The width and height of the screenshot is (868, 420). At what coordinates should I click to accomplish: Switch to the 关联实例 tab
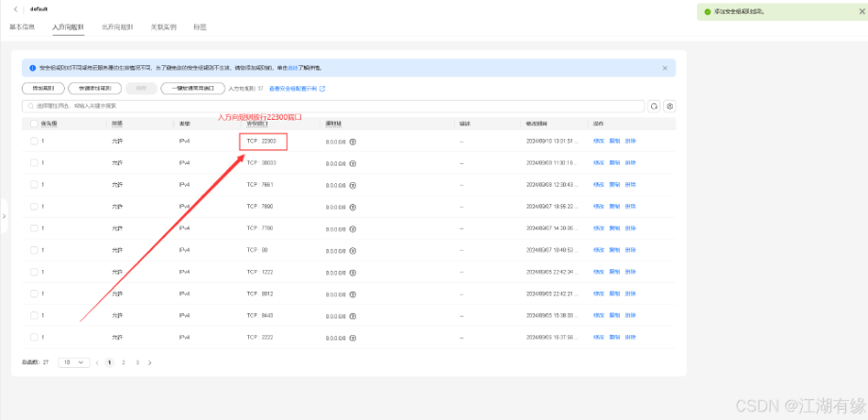coord(163,26)
